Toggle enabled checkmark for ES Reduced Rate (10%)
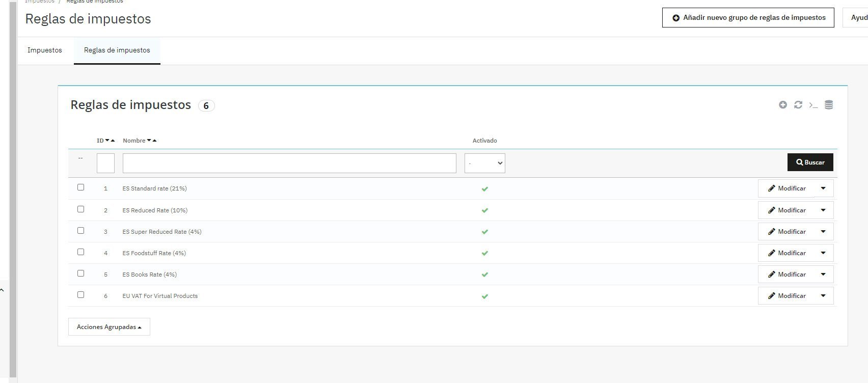This screenshot has width=868, height=383. coord(485,210)
